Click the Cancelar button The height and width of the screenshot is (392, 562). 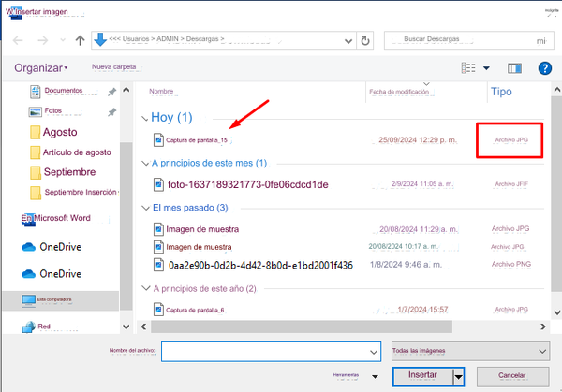pyautogui.click(x=510, y=376)
